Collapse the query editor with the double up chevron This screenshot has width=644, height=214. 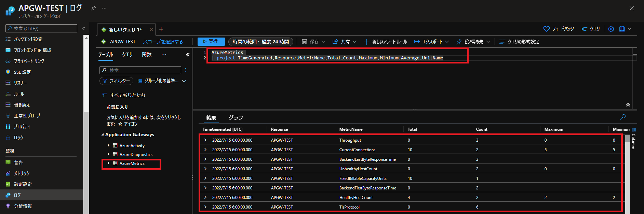click(x=628, y=105)
